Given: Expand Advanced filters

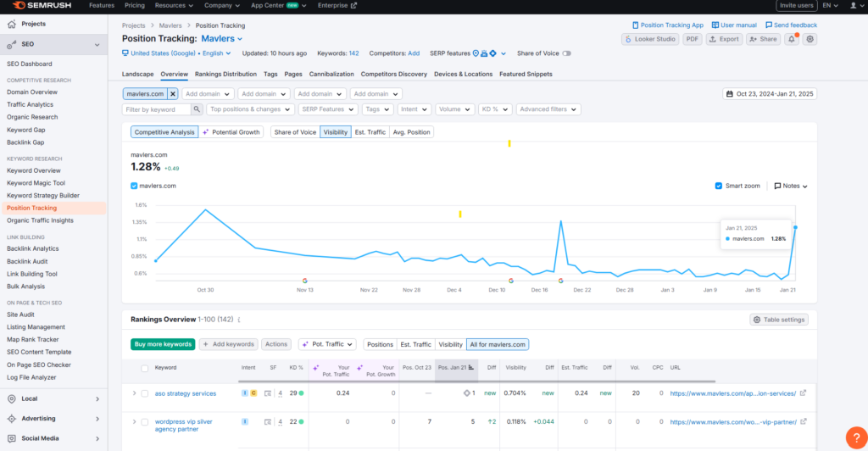Looking at the screenshot, I should coord(548,109).
